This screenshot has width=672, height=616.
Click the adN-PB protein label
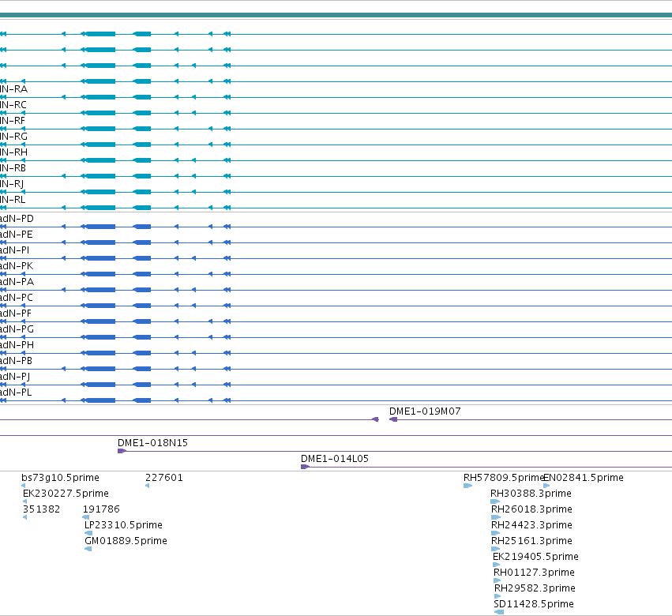click(17, 361)
